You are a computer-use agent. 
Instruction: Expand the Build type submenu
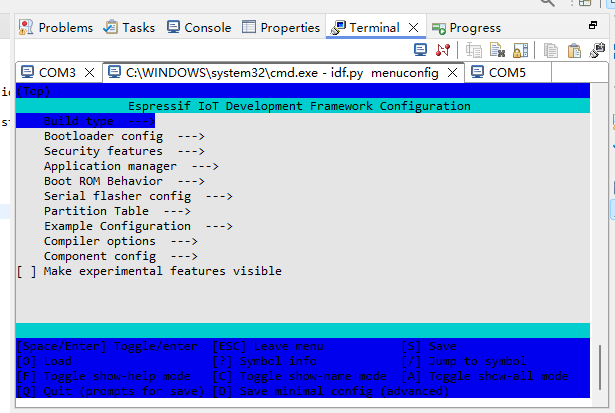(x=86, y=121)
